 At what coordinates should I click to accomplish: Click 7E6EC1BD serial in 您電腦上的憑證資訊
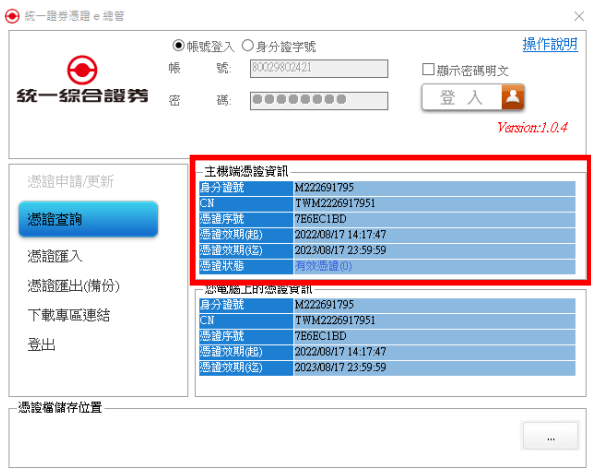320,336
